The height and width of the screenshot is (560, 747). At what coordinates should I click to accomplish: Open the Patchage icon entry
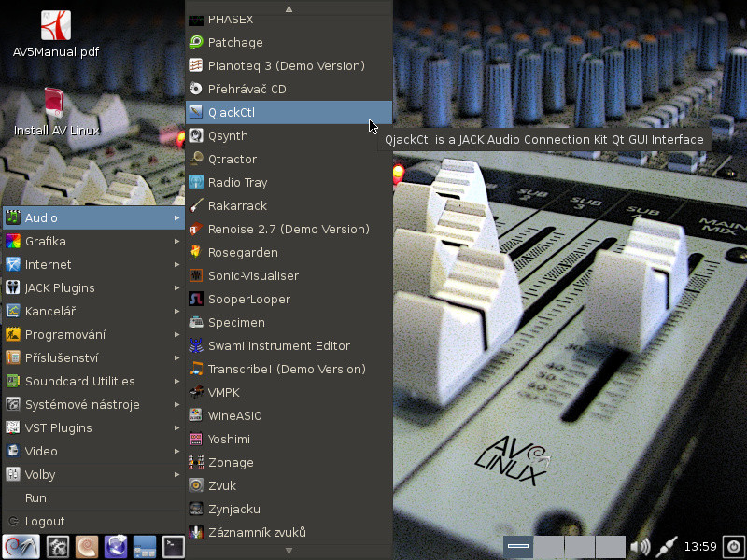[196, 42]
